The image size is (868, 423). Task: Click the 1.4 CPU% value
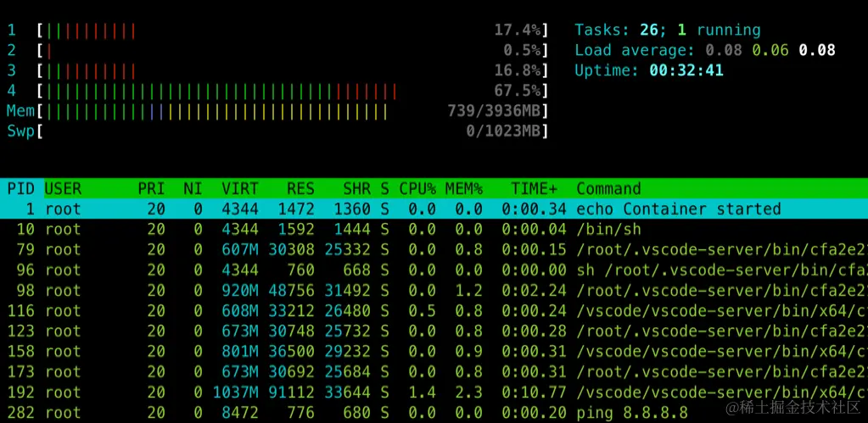(x=423, y=392)
